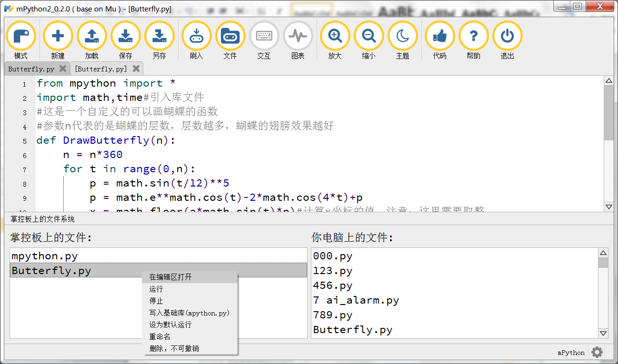
Task: Switch to the Butterfly.py tab
Action: (31, 69)
